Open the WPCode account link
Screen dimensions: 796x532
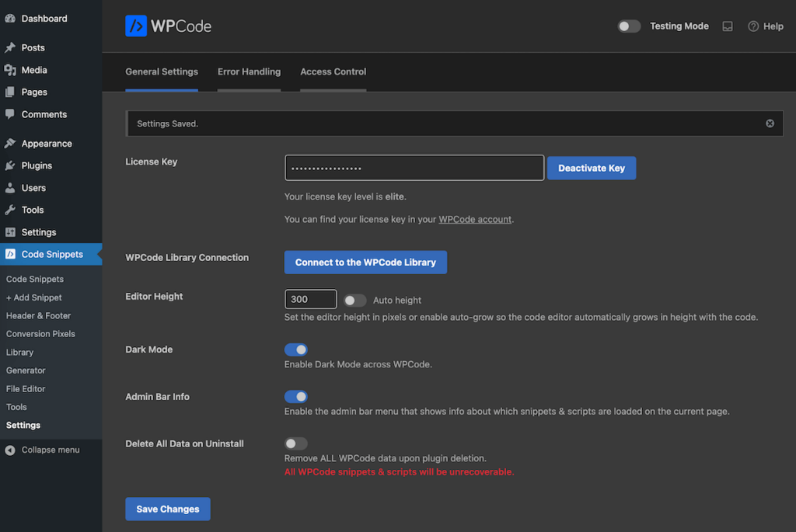pos(474,219)
